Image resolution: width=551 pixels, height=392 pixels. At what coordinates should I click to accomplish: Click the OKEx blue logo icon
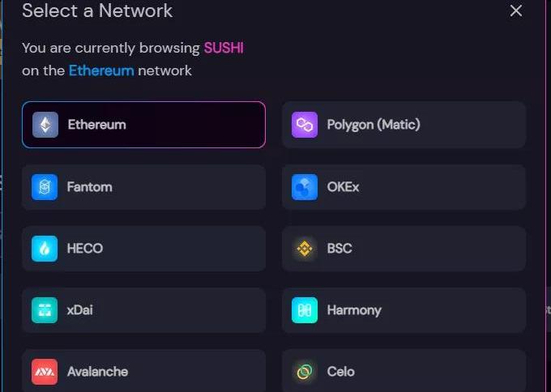(x=305, y=187)
